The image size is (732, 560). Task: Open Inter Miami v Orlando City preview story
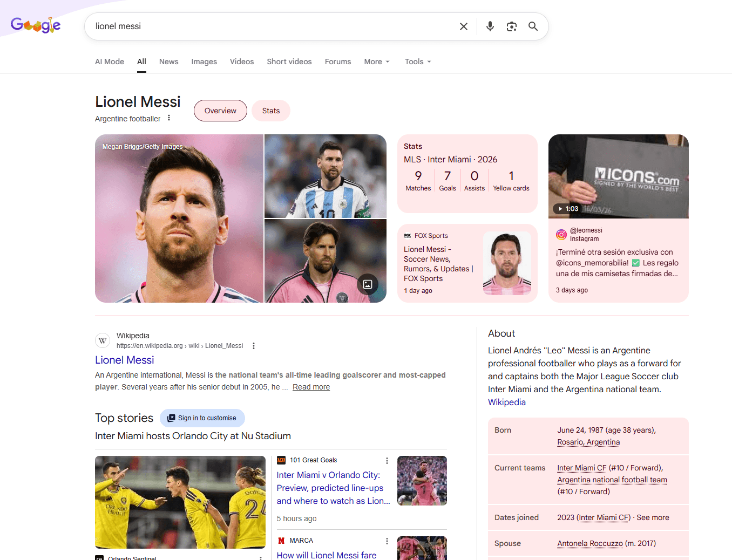[x=333, y=488]
